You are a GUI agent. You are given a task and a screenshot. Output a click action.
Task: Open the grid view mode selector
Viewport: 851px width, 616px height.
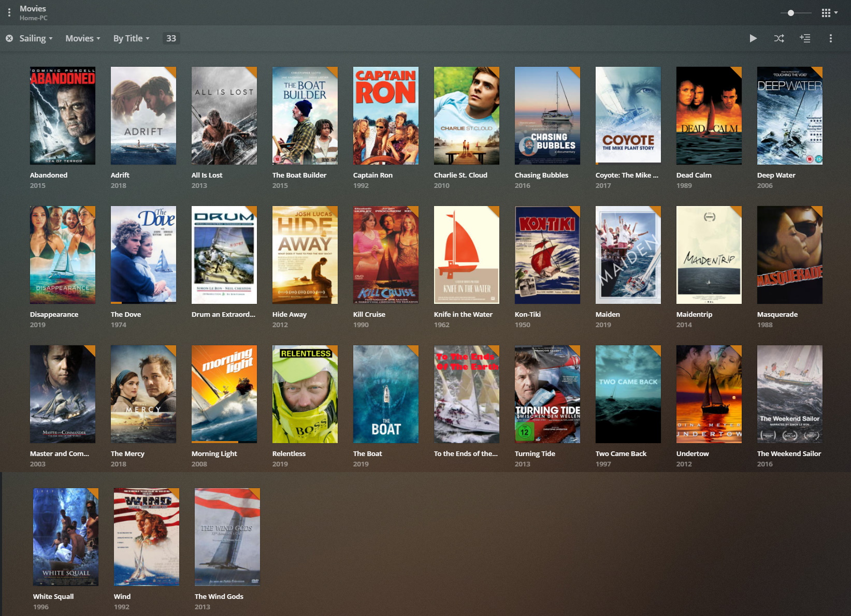coord(829,13)
